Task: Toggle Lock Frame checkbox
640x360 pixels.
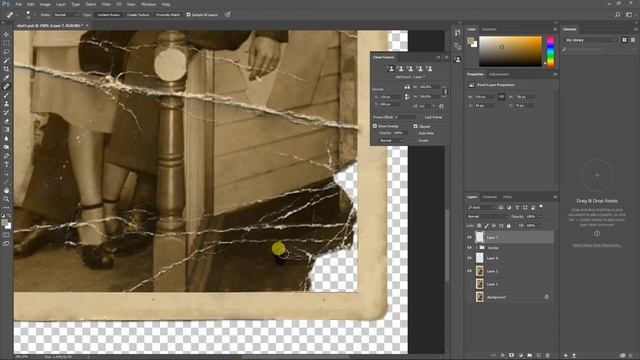Action: tap(421, 117)
